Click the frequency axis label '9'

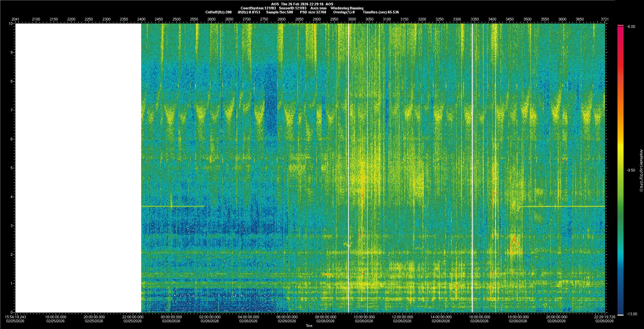point(12,53)
